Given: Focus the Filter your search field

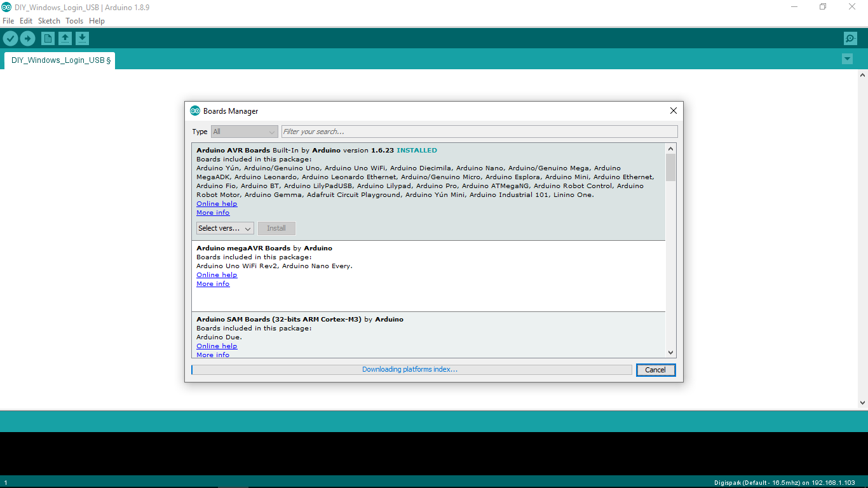Looking at the screenshot, I should 480,132.
